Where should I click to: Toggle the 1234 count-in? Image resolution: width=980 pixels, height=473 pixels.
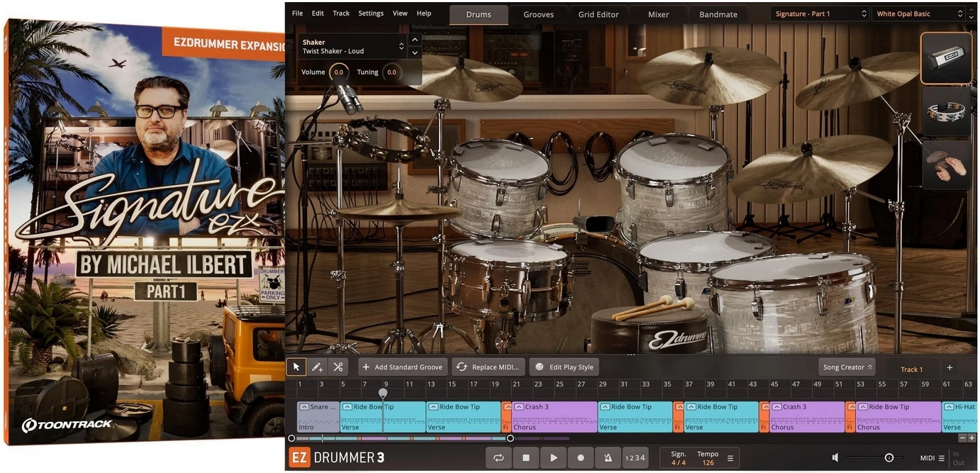pyautogui.click(x=635, y=458)
